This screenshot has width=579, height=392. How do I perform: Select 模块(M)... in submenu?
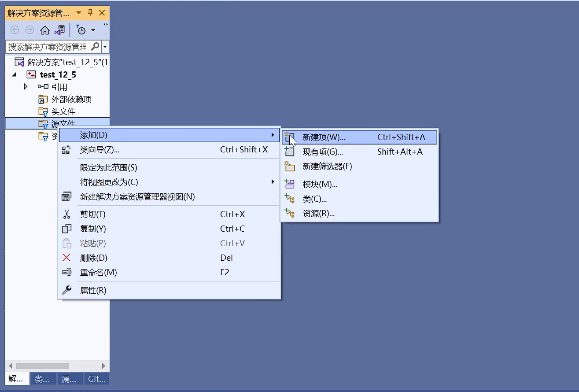coord(359,185)
